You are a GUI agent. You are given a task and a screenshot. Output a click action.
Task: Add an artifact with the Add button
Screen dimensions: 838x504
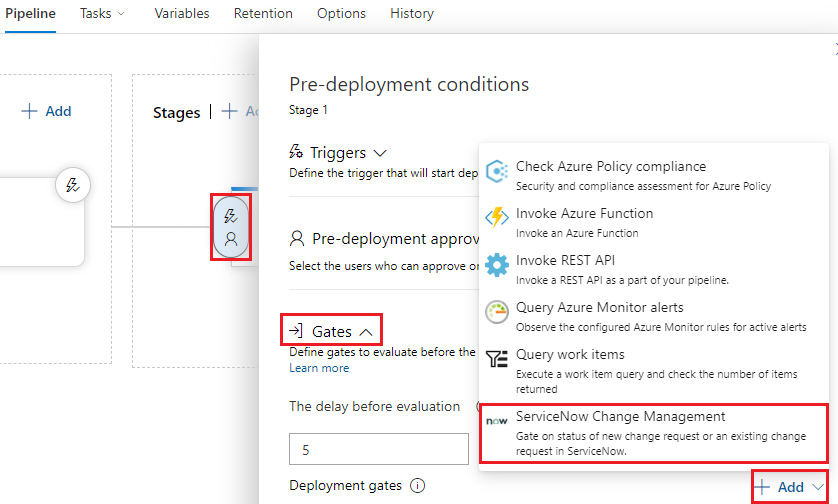pos(46,111)
